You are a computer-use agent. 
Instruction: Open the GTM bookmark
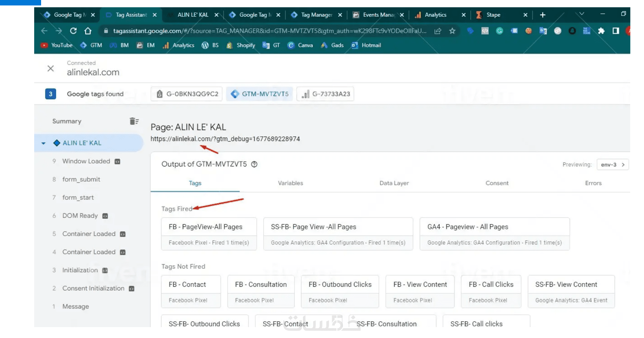pos(91,45)
